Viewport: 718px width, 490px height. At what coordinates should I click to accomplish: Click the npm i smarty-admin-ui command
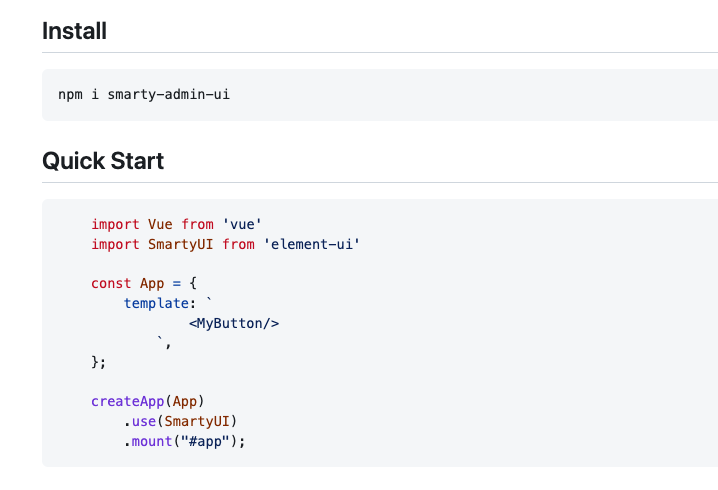[x=150, y=95]
